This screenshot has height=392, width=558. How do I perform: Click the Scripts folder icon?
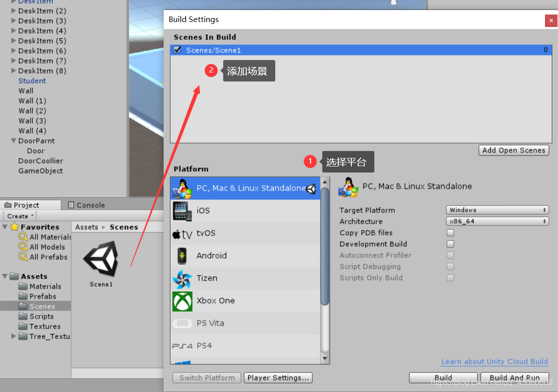coord(23,316)
